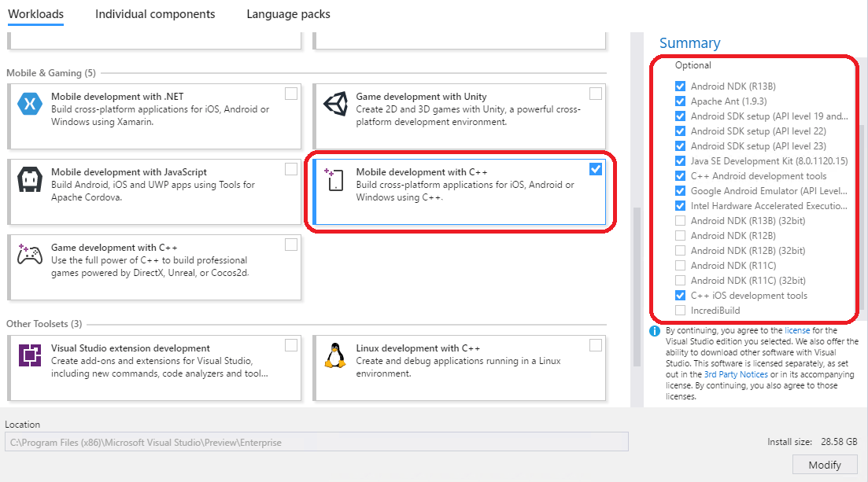Uncheck Google Android Emulator option
868x482 pixels.
coord(681,191)
